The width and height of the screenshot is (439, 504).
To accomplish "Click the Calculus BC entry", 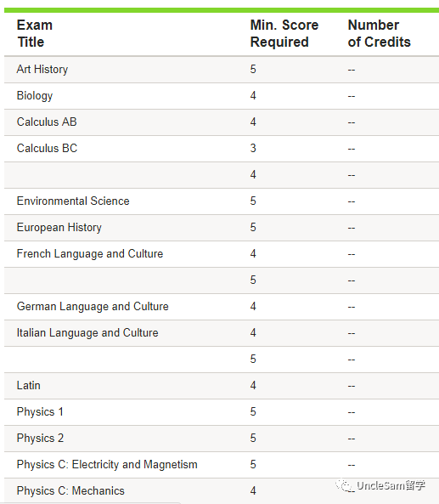I will point(48,149).
